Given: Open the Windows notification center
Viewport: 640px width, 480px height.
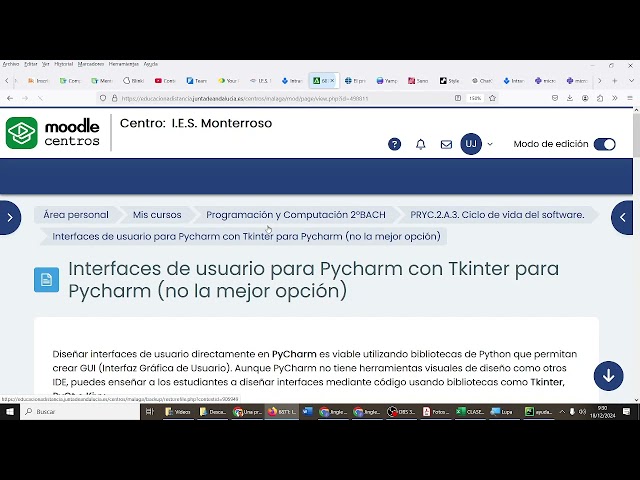Looking at the screenshot, I should click(627, 412).
